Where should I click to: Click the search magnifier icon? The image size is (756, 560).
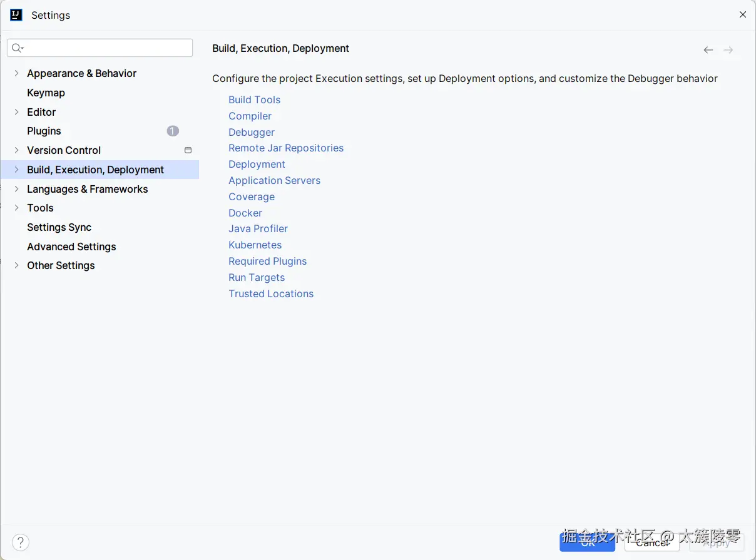(x=17, y=48)
